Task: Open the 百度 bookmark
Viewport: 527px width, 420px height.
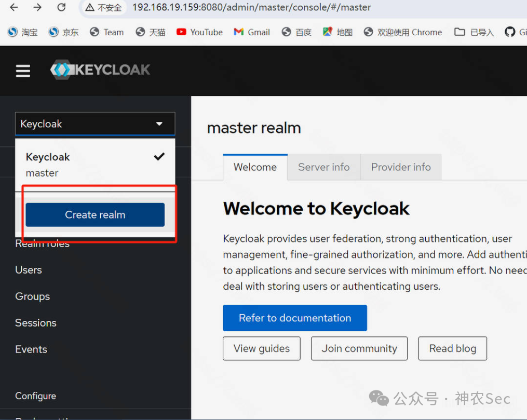Action: 296,32
